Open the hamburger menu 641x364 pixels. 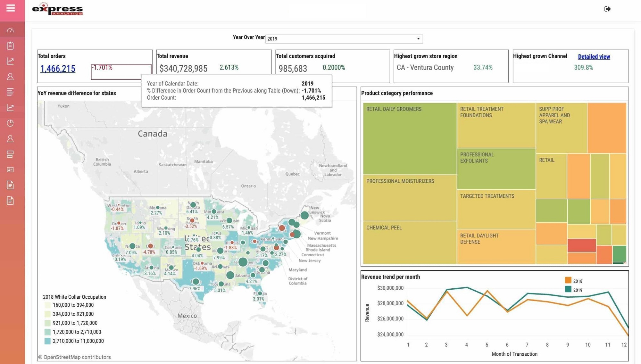11,8
